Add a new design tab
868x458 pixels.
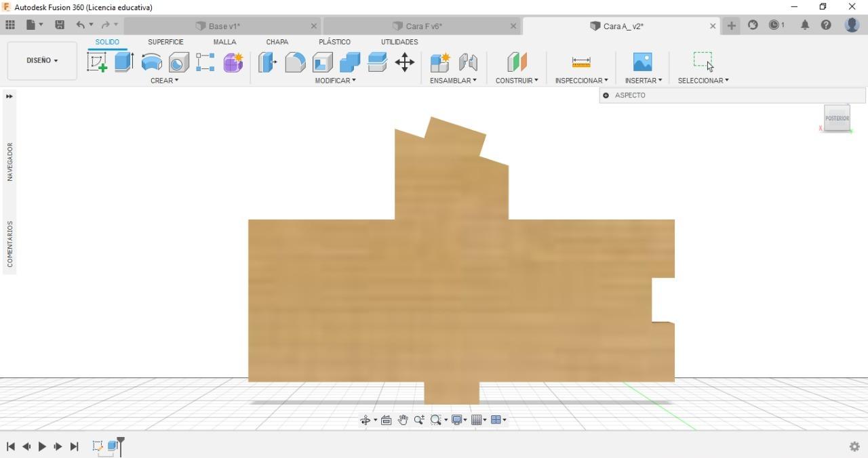click(x=731, y=26)
